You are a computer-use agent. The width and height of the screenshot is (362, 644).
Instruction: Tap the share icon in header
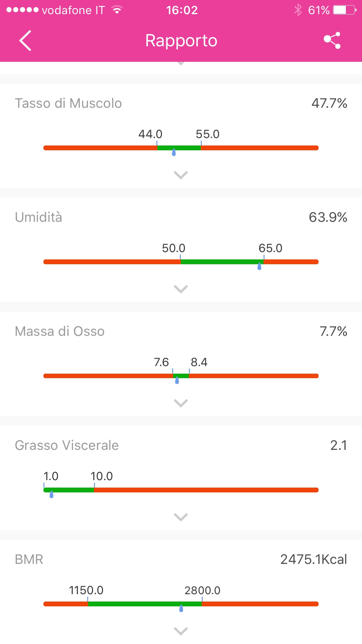pyautogui.click(x=332, y=41)
